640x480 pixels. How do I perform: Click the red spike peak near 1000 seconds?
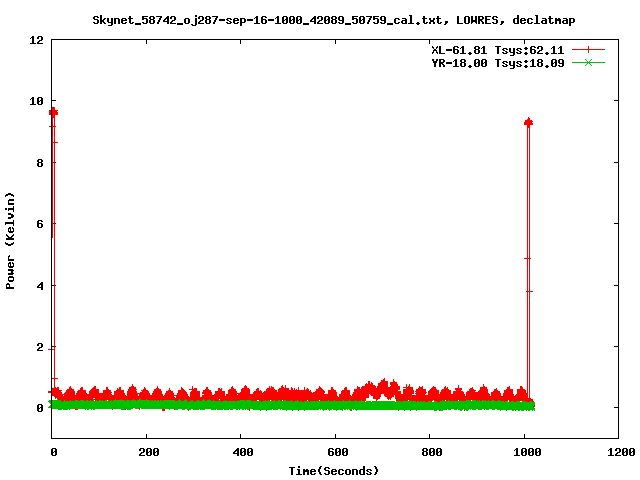[528, 122]
